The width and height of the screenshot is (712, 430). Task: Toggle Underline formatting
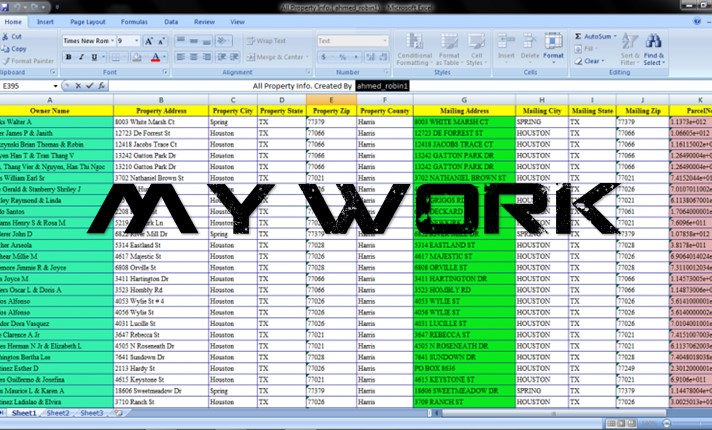94,57
